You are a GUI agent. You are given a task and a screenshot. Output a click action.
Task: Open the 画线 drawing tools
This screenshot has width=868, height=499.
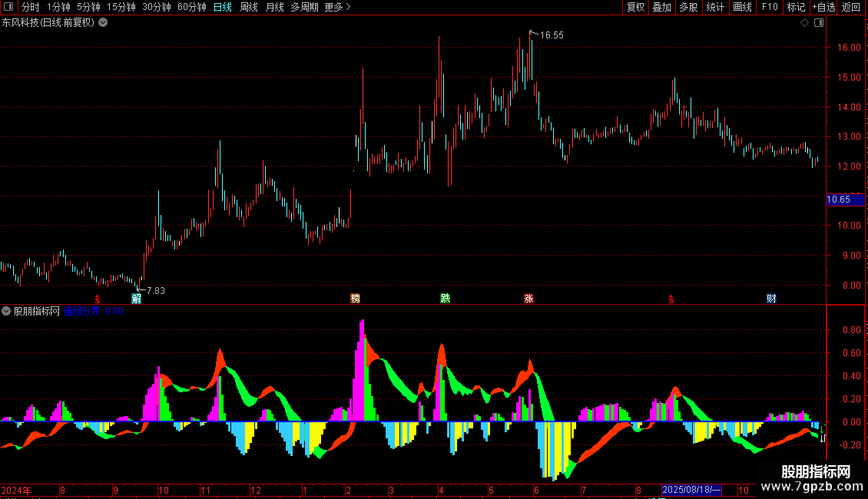(742, 7)
